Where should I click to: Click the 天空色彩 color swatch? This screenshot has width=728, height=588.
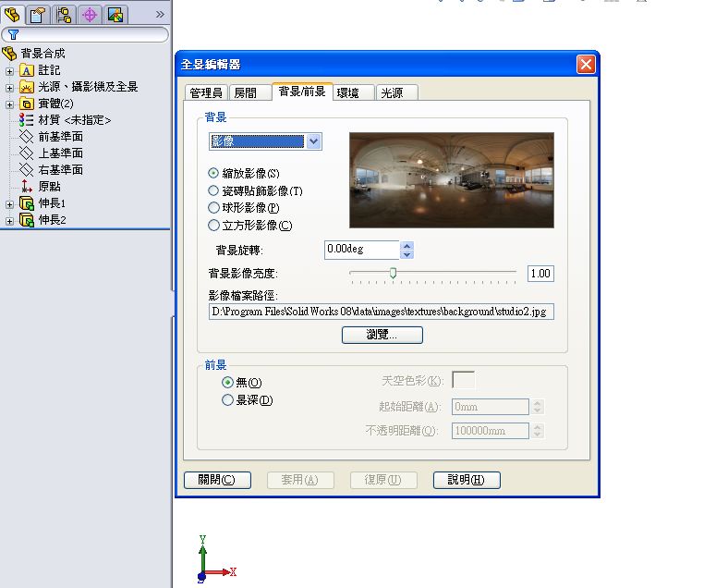(x=464, y=380)
